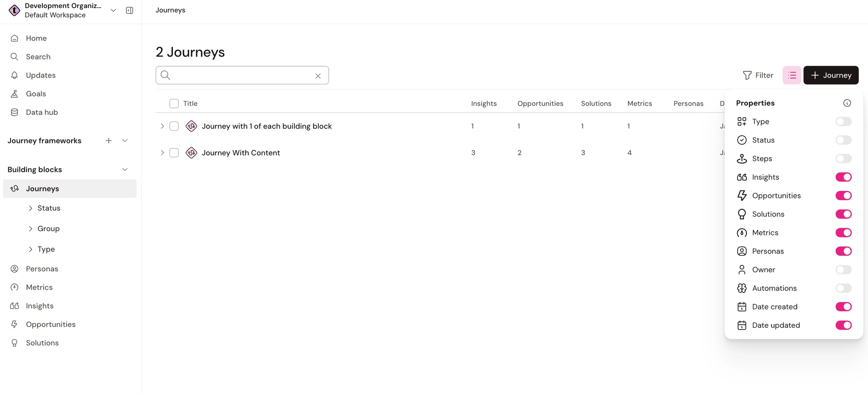The height and width of the screenshot is (394, 868).
Task: Open Updates in sidebar
Action: (x=40, y=75)
